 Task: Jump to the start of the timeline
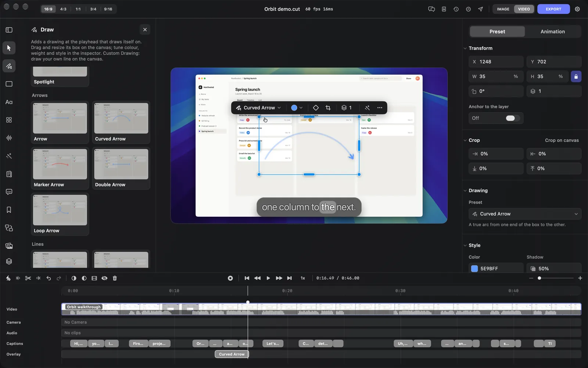click(247, 278)
